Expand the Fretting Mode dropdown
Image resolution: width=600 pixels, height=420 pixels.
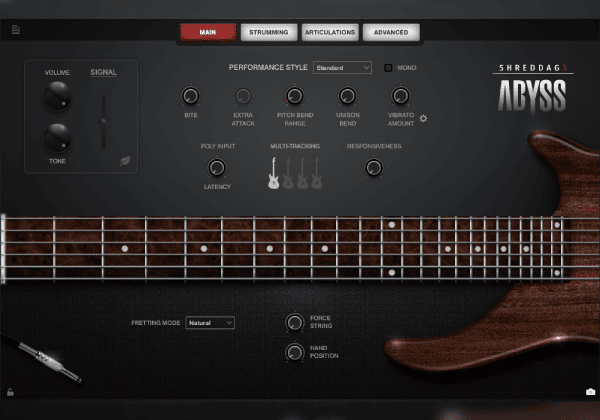(210, 323)
